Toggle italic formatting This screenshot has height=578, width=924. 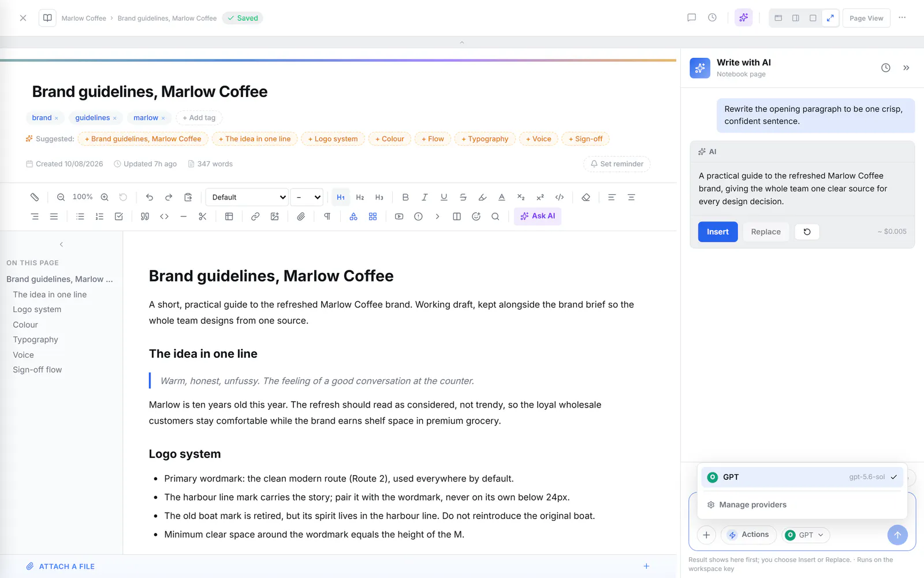coord(424,197)
